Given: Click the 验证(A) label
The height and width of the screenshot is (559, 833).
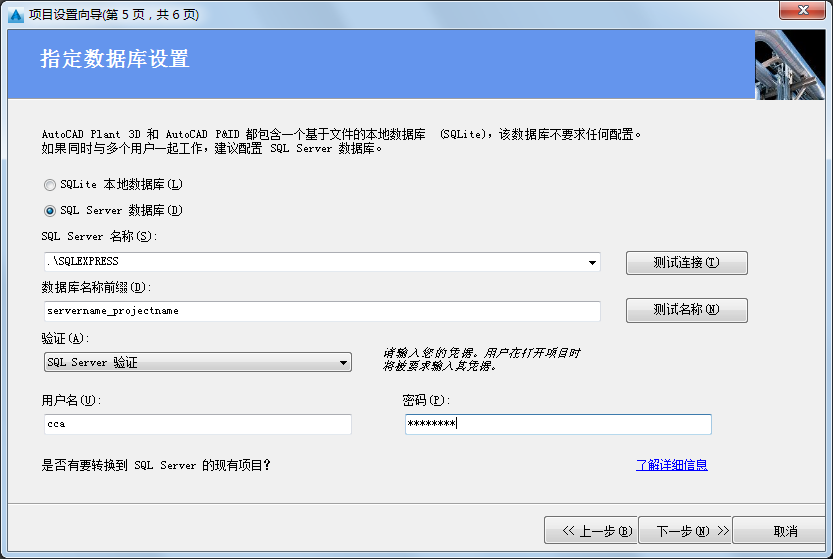Looking at the screenshot, I should [x=65, y=338].
